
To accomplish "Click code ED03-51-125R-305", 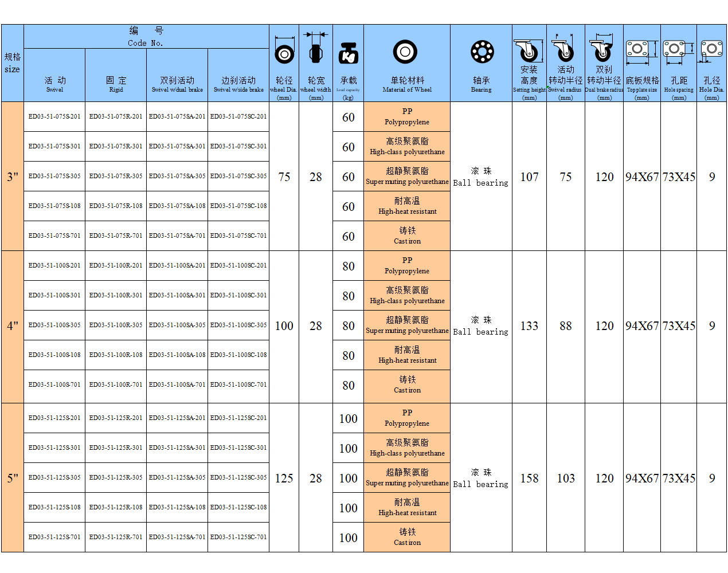I will [x=116, y=477].
